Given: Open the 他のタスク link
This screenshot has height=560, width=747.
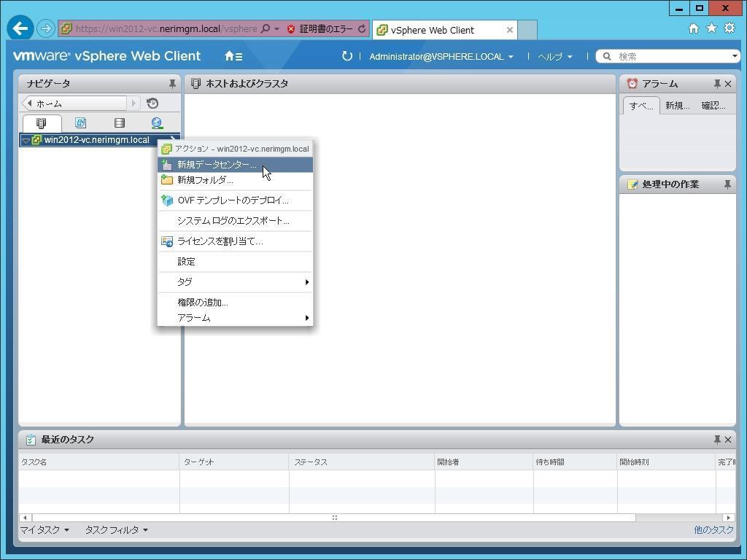Looking at the screenshot, I should (x=713, y=530).
